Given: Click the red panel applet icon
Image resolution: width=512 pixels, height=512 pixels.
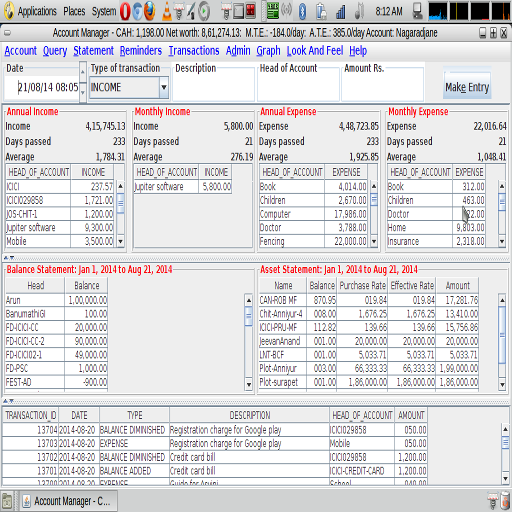Looking at the screenshot, I should [251, 10].
